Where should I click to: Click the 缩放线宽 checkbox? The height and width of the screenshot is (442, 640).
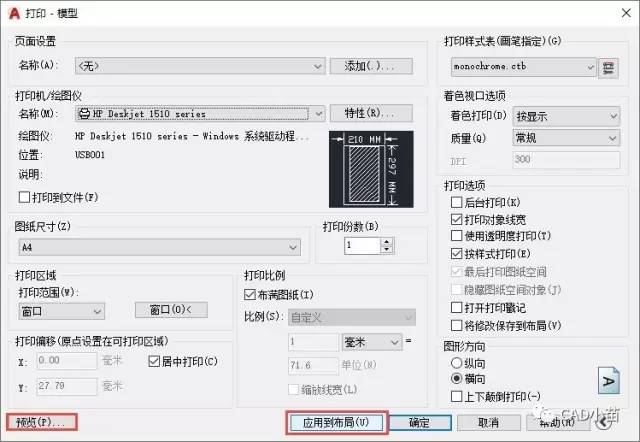click(293, 389)
